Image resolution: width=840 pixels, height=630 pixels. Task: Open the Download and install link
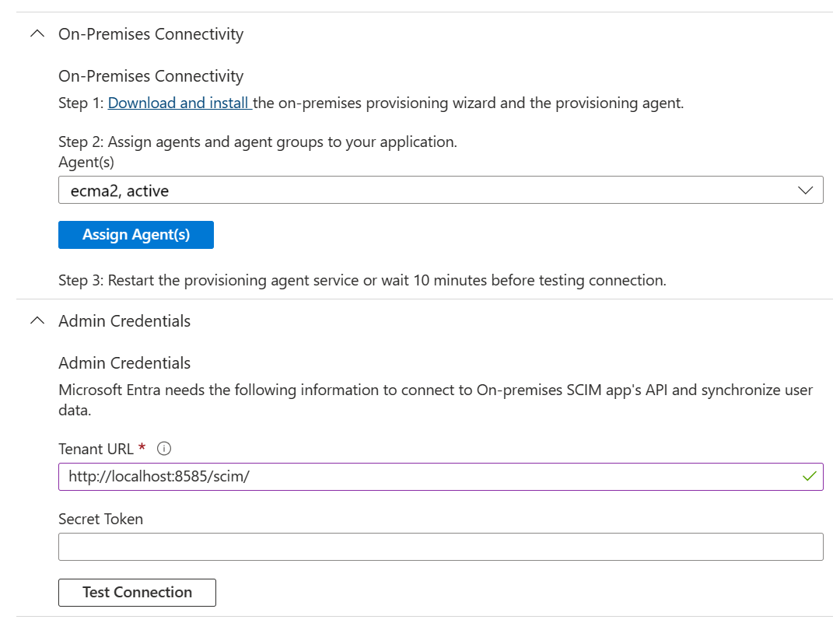[x=180, y=103]
